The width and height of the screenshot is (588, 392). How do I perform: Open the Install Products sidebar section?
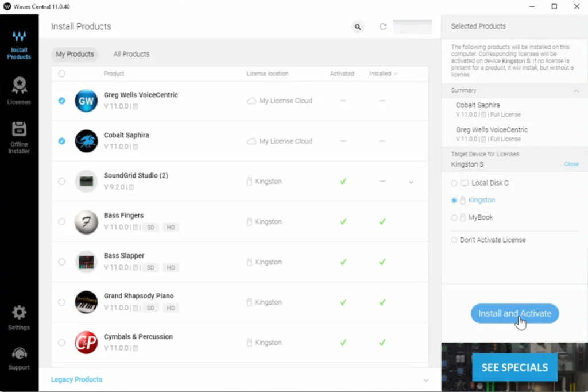tap(19, 45)
